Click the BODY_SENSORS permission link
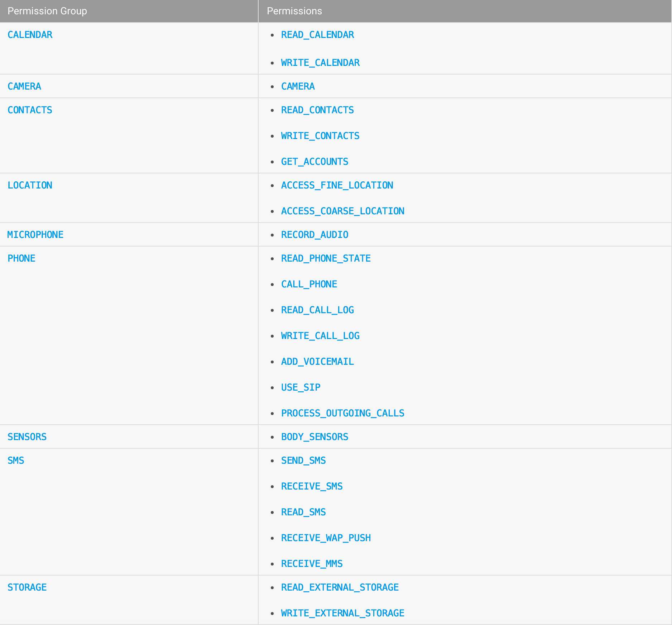The width and height of the screenshot is (672, 625). 315,437
